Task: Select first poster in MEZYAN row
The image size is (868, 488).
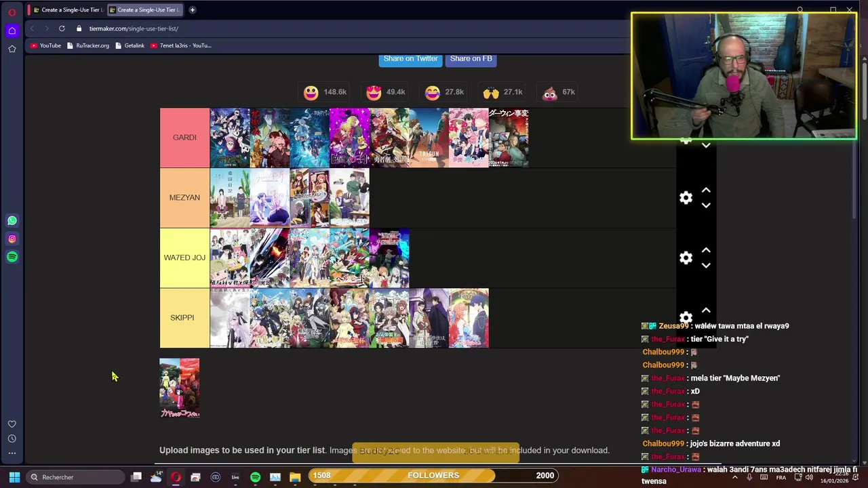Action: (x=230, y=198)
